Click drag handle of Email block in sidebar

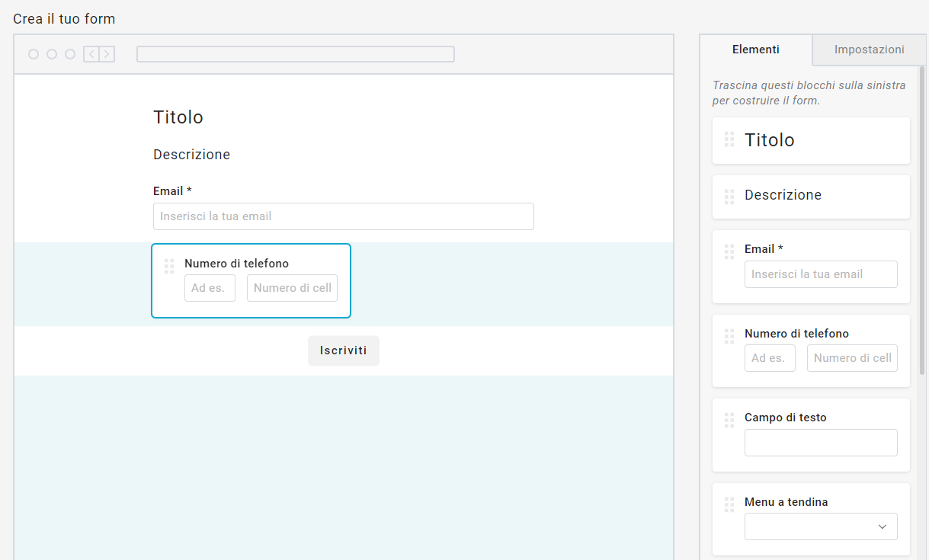pos(729,251)
